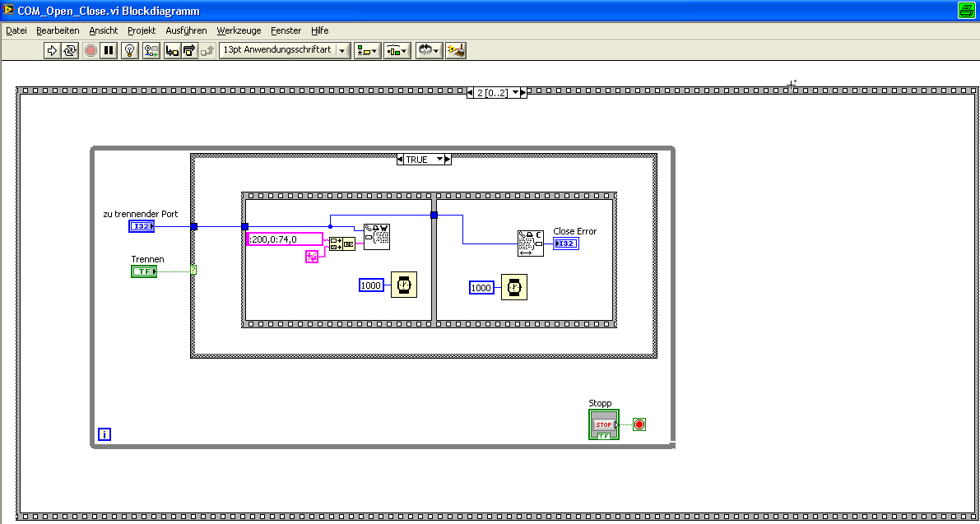Screen dimensions: 980x524
Task: Click 'Trennen' label text
Action: (x=147, y=258)
